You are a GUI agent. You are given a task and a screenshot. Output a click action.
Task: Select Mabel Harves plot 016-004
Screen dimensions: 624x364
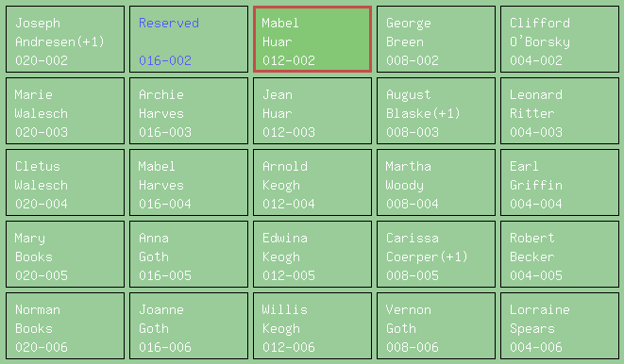[x=189, y=182]
